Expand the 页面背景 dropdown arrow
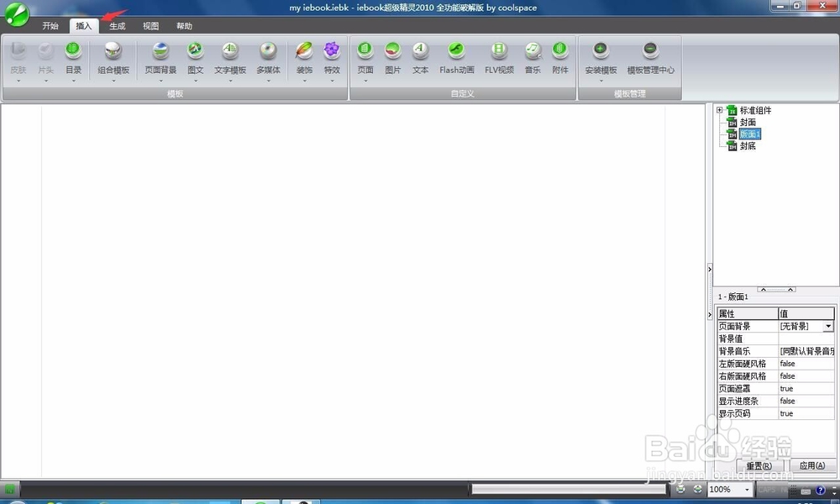840x504 pixels. [x=160, y=81]
